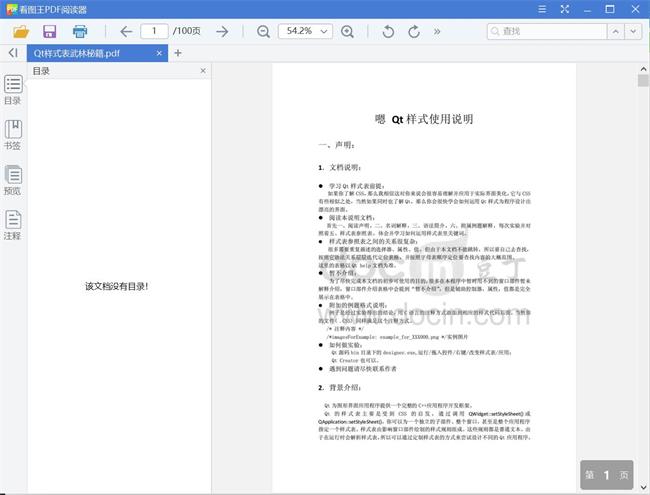Image resolution: width=650 pixels, height=495 pixels.
Task: Add a new tab with plus button
Action: 178,53
